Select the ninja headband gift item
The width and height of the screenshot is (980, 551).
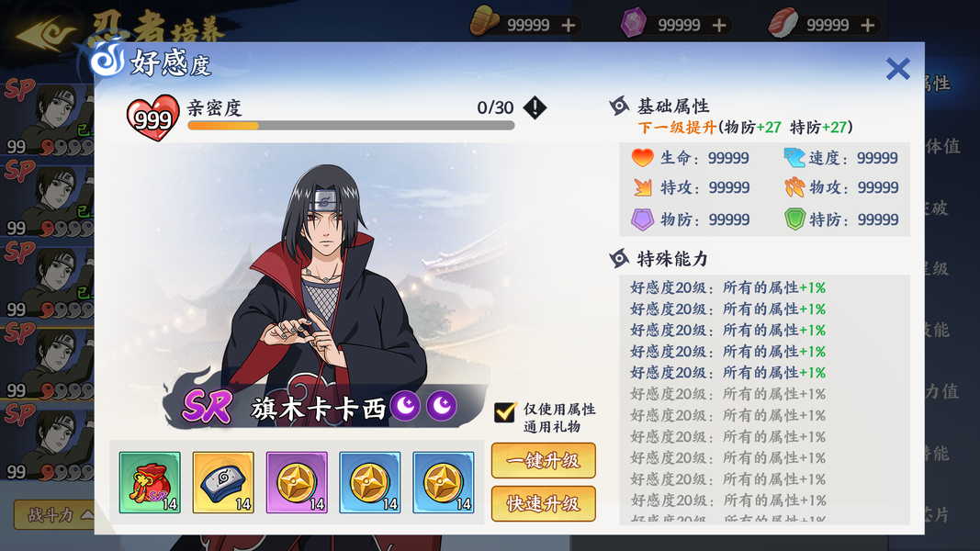223,482
